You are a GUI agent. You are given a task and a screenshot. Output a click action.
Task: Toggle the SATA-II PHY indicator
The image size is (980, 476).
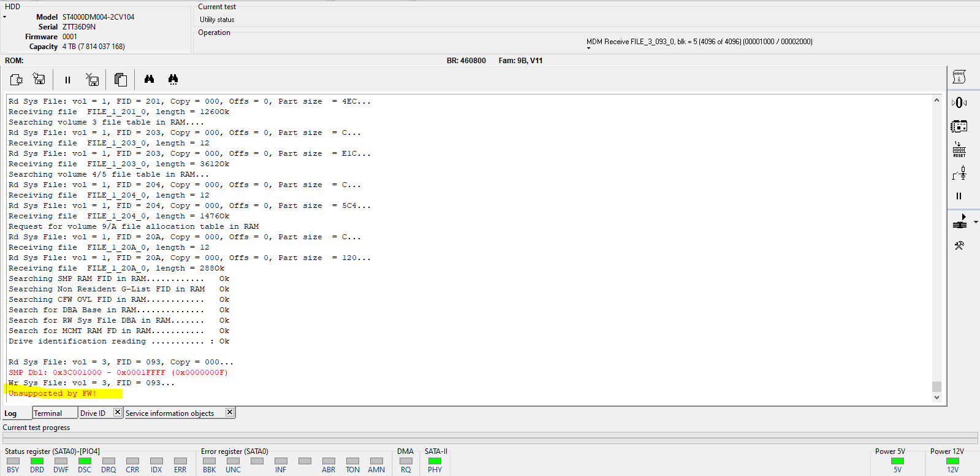pyautogui.click(x=435, y=461)
